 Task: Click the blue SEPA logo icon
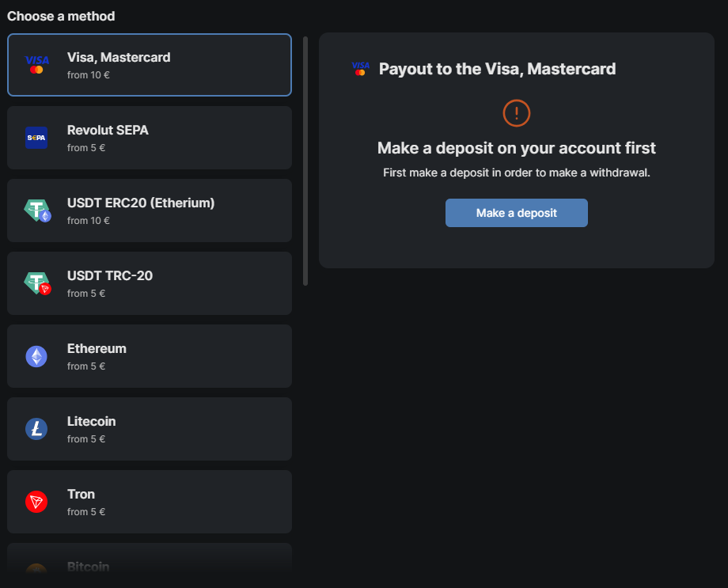point(36,138)
